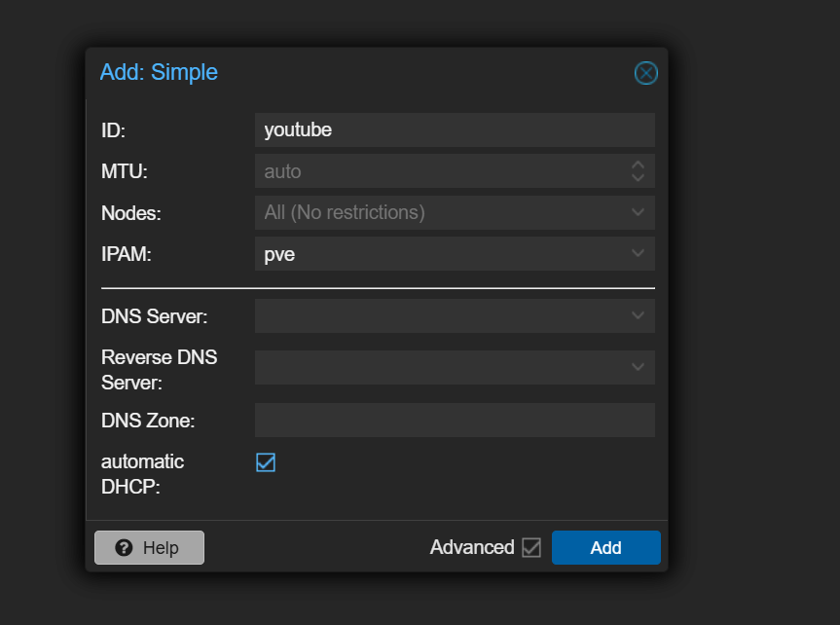Click into the DNS Zone text field
840x625 pixels.
454,421
